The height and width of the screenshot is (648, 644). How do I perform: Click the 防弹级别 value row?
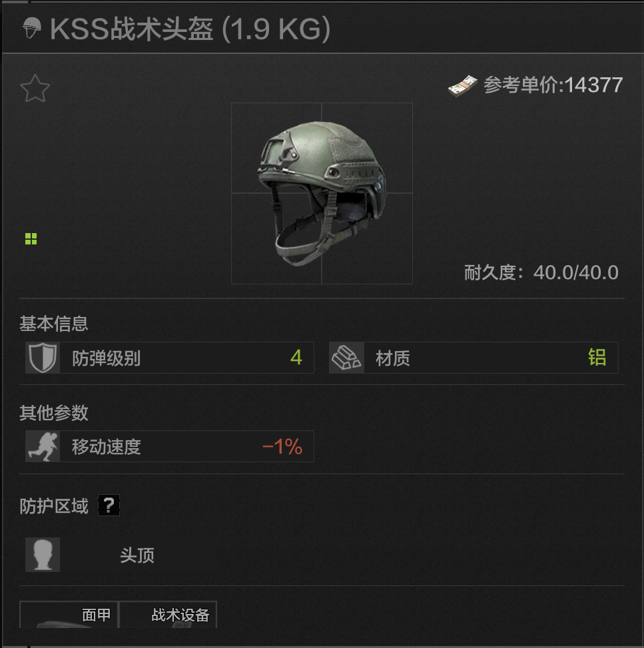tap(169, 358)
